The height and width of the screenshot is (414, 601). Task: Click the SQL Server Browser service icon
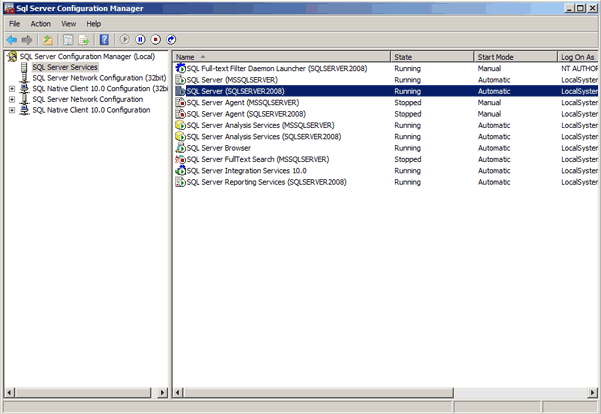pyautogui.click(x=181, y=148)
